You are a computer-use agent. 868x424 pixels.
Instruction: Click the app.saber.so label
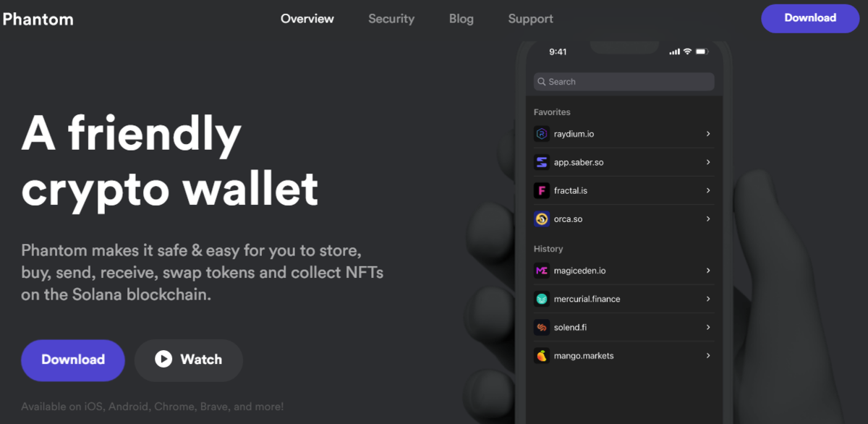(x=579, y=162)
